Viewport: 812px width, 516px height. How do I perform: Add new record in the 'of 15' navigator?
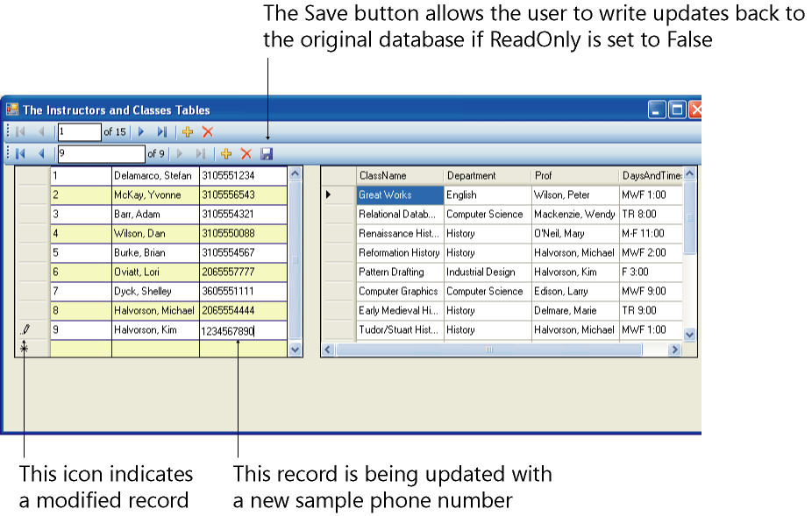pyautogui.click(x=187, y=132)
